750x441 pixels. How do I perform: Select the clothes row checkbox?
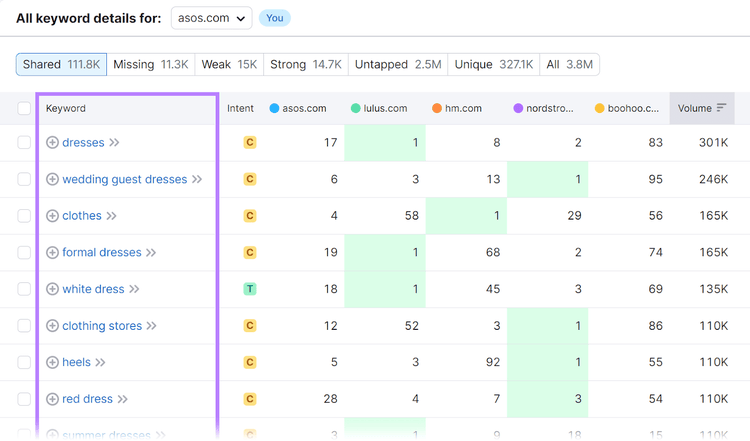pos(24,216)
